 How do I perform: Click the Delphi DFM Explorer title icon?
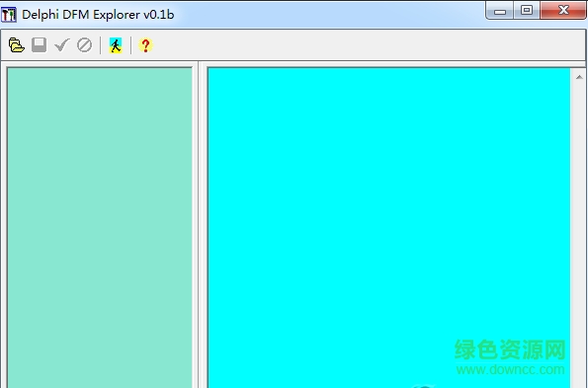[9, 15]
